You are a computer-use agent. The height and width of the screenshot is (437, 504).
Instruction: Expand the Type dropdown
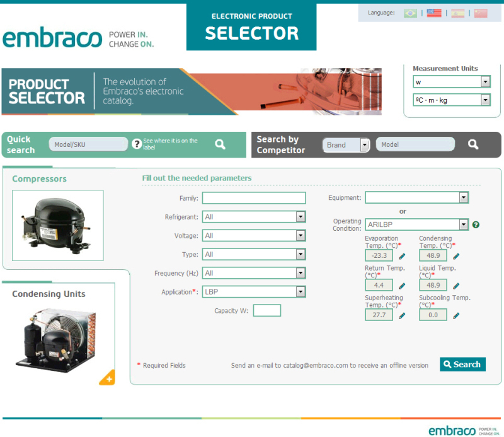[254, 254]
